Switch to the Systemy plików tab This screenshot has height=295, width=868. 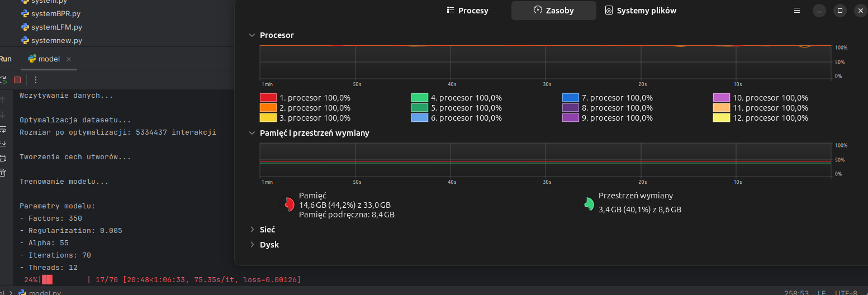(x=641, y=11)
